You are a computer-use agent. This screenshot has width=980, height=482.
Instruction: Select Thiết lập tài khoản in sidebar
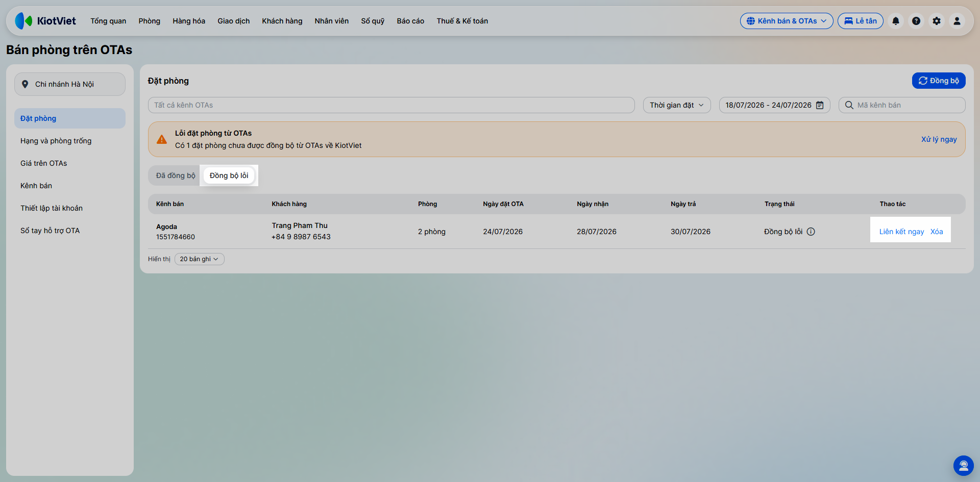70,208
